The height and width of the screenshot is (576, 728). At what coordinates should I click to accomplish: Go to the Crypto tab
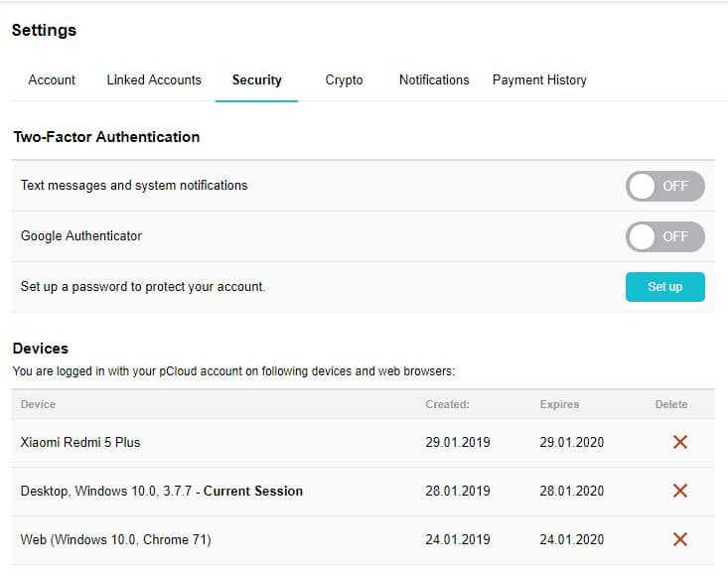(x=344, y=79)
